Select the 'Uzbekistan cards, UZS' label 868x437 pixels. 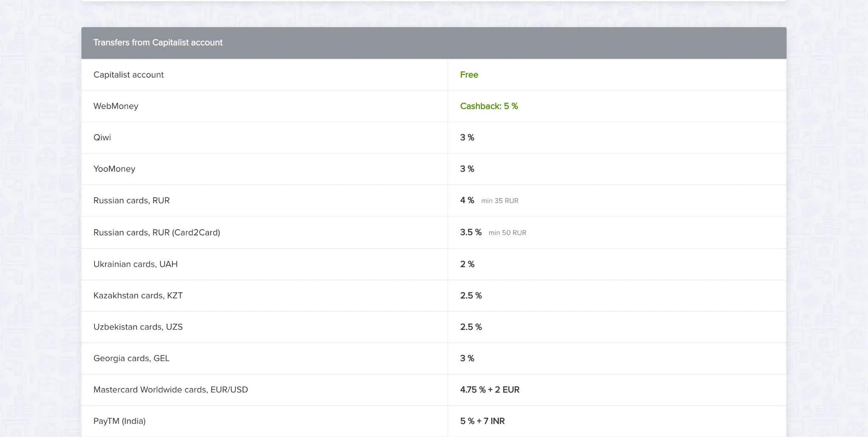point(138,327)
